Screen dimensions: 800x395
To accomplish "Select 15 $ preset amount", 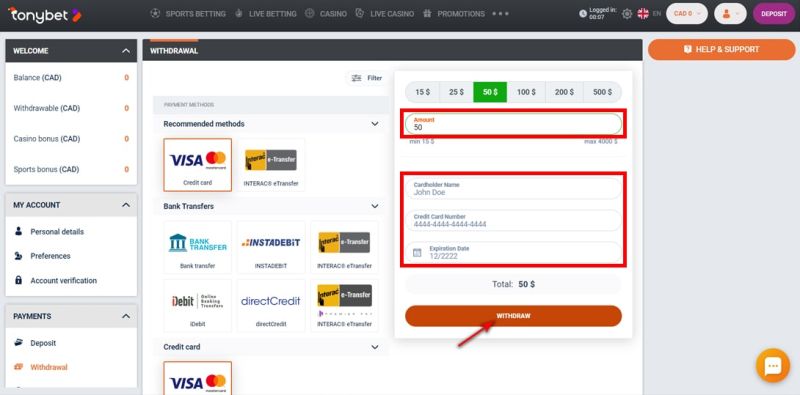I will (422, 92).
